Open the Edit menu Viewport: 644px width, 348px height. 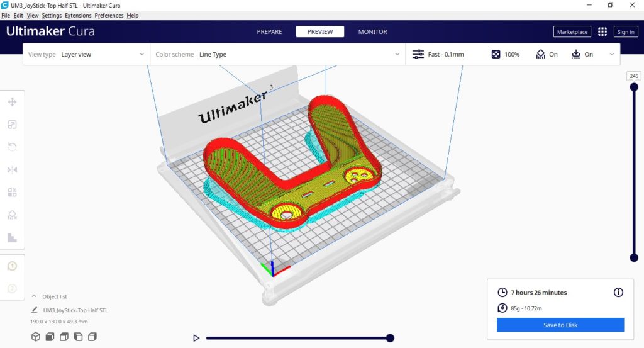pyautogui.click(x=18, y=16)
